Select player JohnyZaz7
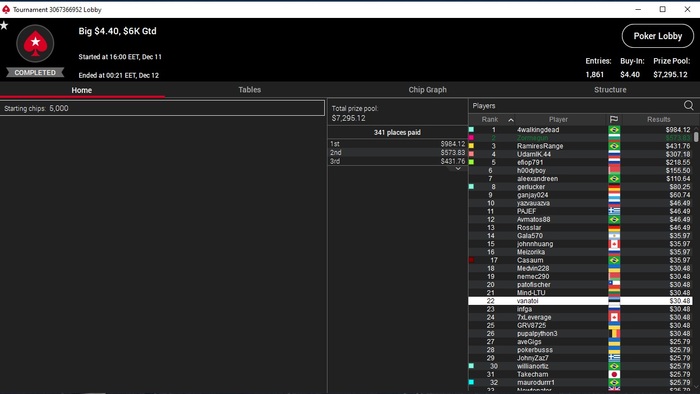 533,358
